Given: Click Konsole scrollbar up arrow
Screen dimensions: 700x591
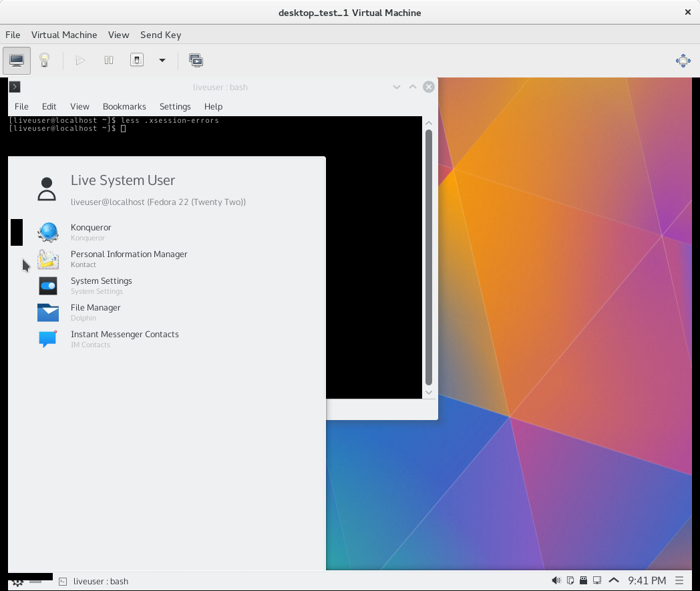Looking at the screenshot, I should [429, 123].
